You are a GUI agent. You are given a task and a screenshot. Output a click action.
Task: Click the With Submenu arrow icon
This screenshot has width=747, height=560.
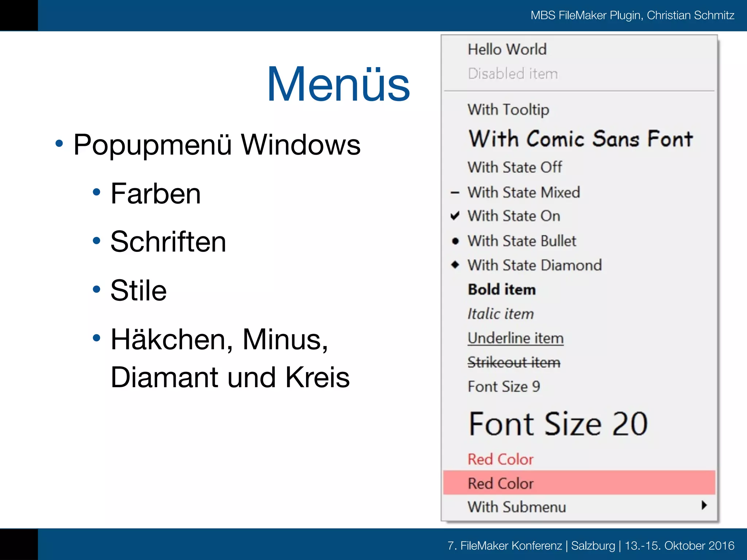704,505
